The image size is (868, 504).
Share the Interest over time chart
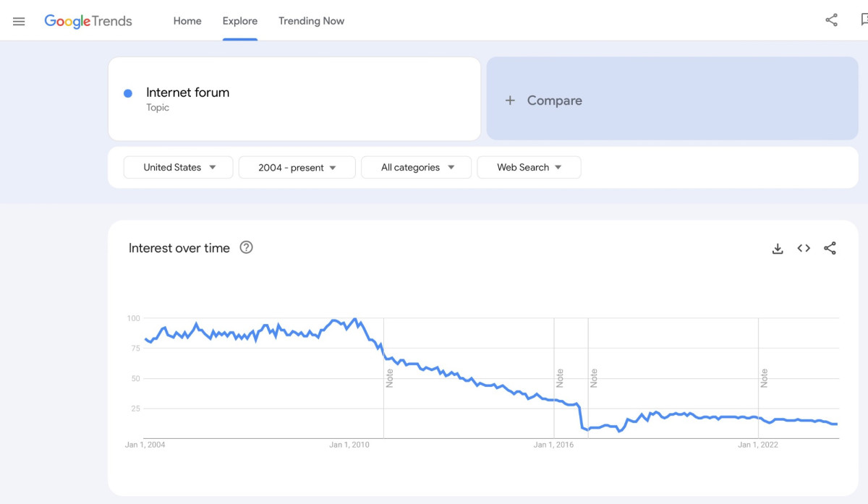pos(830,248)
